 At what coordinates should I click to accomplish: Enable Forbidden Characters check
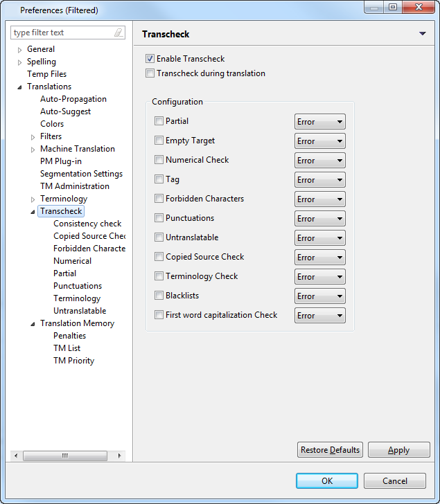(x=159, y=198)
